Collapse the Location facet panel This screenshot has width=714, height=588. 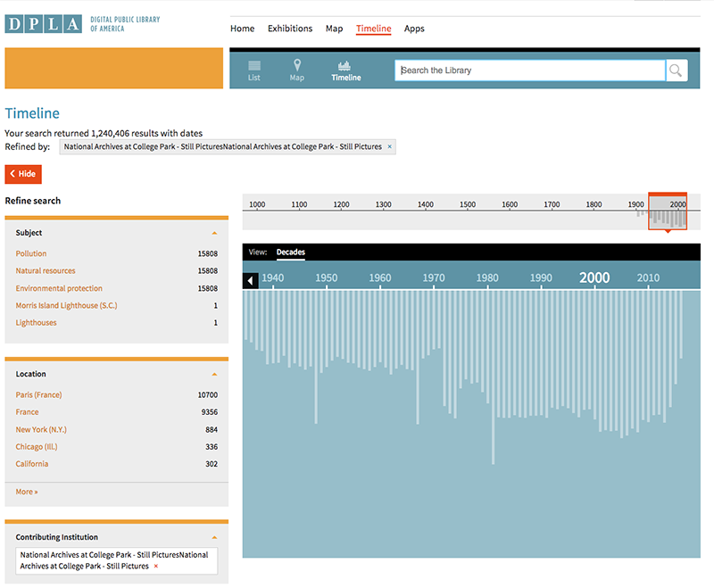click(x=214, y=374)
